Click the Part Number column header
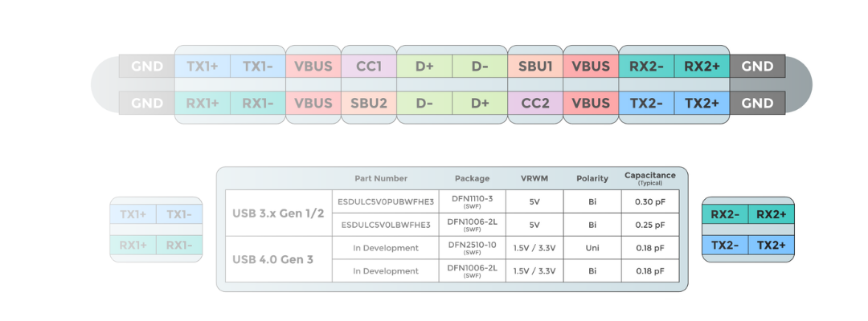 click(x=381, y=178)
